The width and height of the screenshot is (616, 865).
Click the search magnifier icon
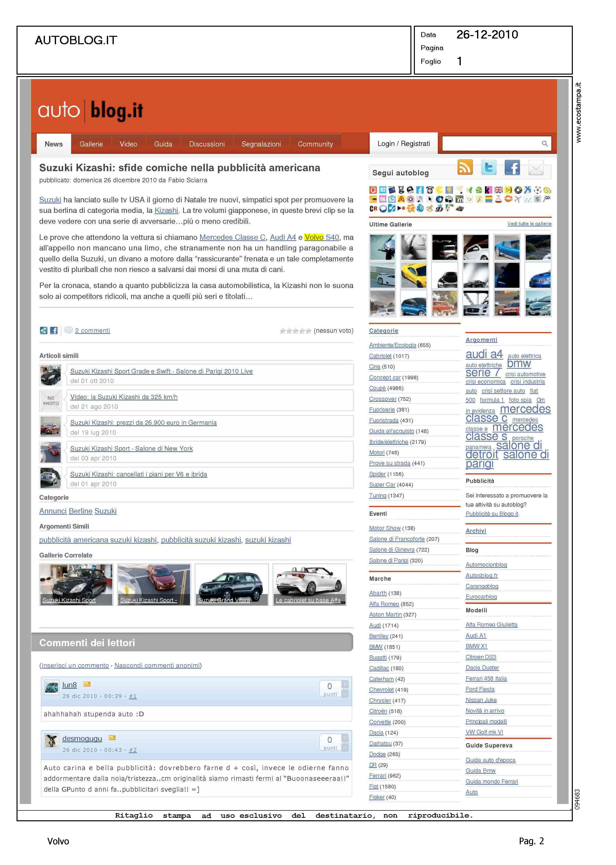tap(544, 144)
